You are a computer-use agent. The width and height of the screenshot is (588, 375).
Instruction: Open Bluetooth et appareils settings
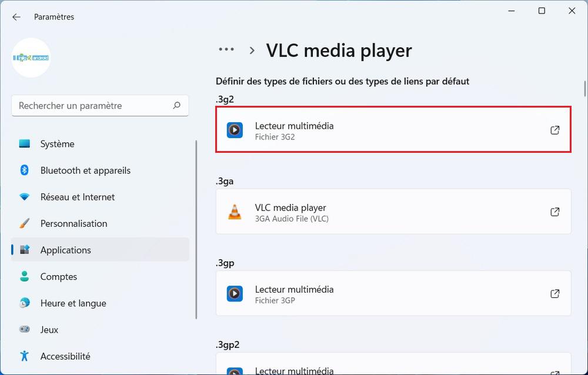(x=100, y=170)
